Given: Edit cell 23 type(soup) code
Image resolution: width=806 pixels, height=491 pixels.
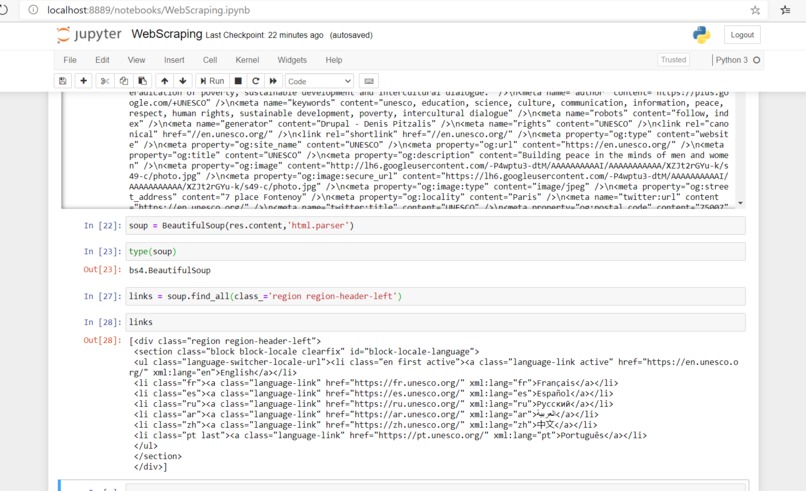Looking at the screenshot, I should [x=435, y=251].
